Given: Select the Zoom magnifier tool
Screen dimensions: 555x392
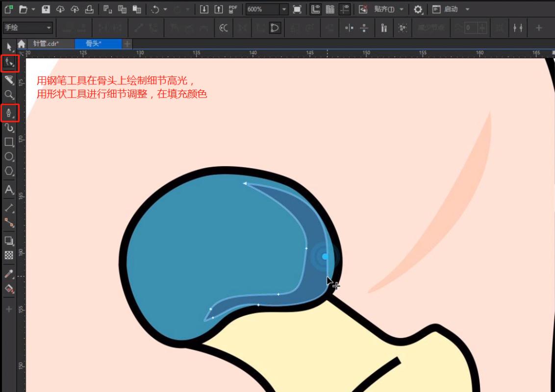Looking at the screenshot, I should [x=9, y=95].
